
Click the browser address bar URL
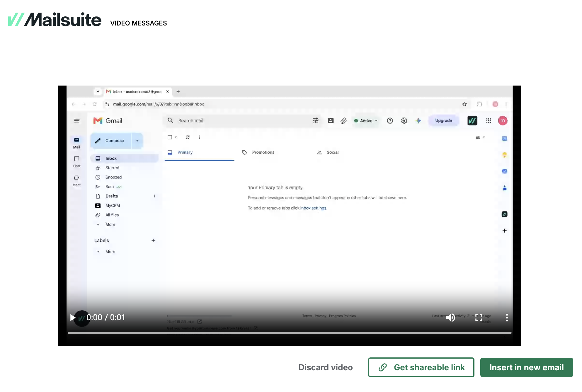click(x=159, y=104)
